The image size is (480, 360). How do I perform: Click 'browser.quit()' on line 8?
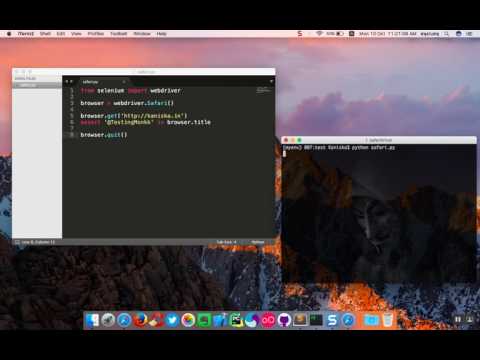click(x=104, y=135)
